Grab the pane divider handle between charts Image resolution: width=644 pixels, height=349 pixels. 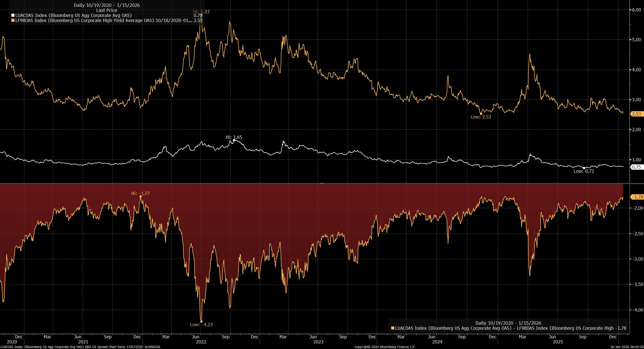[322, 183]
